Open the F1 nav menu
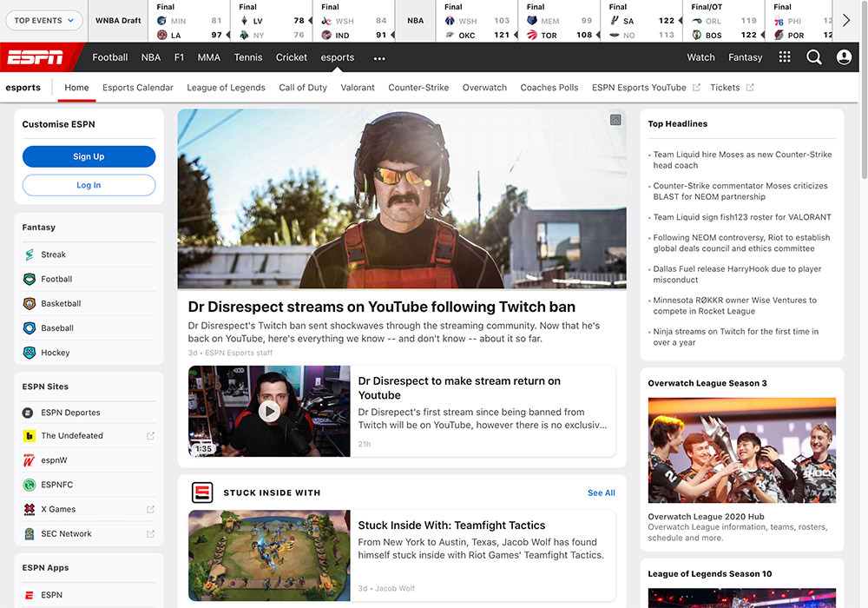Viewport: 868px width, 608px height. click(x=179, y=57)
